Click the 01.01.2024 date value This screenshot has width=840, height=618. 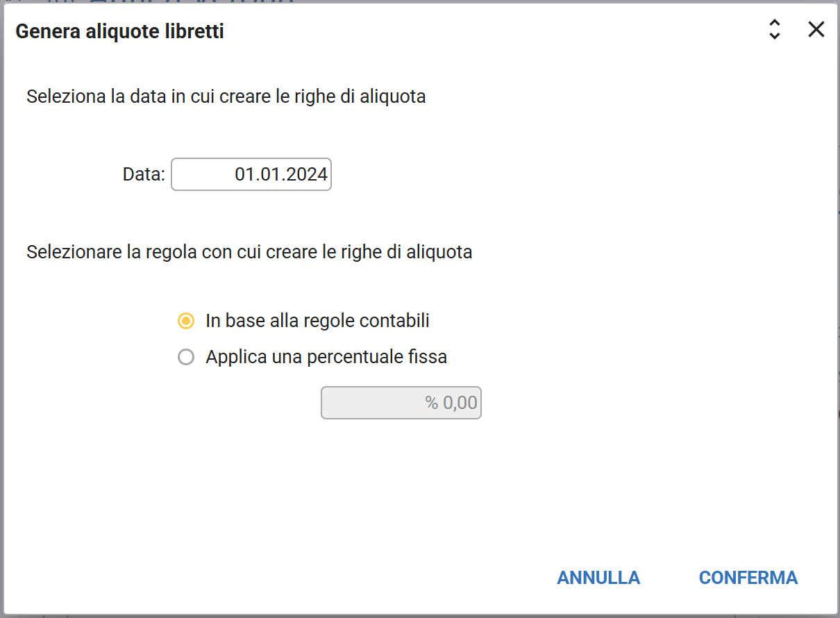click(x=281, y=174)
